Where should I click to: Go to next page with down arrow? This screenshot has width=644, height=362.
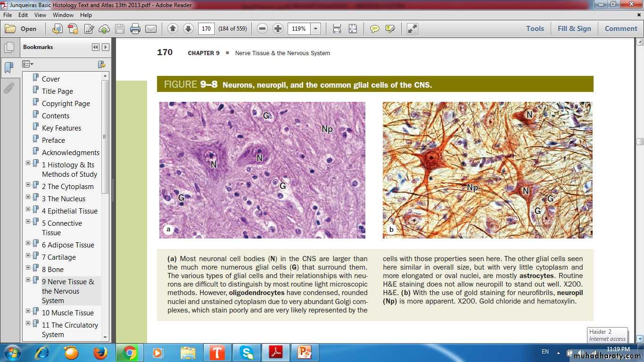(x=188, y=29)
